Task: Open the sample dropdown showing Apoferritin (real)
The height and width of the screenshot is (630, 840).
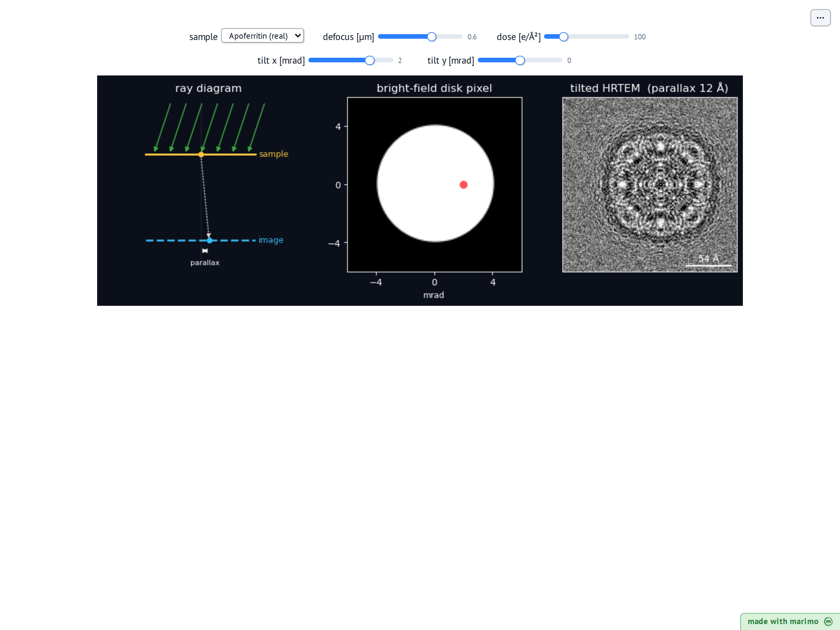Action: [x=262, y=36]
